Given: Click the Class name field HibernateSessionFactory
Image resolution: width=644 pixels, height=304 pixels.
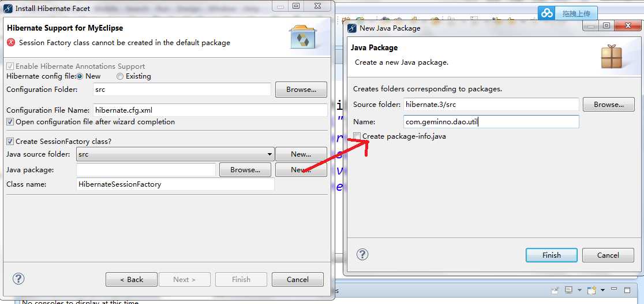Looking at the screenshot, I should coord(175,184).
